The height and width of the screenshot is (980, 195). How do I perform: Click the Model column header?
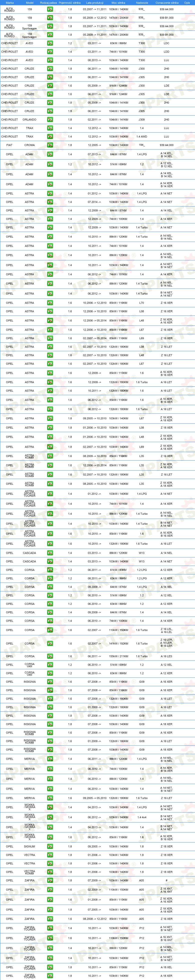(30, 3)
